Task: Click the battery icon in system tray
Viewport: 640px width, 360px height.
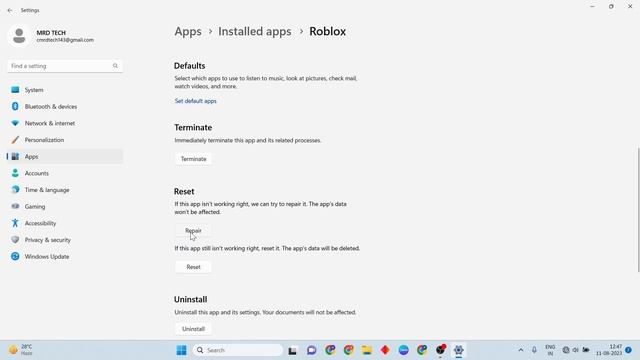Action: (x=586, y=350)
